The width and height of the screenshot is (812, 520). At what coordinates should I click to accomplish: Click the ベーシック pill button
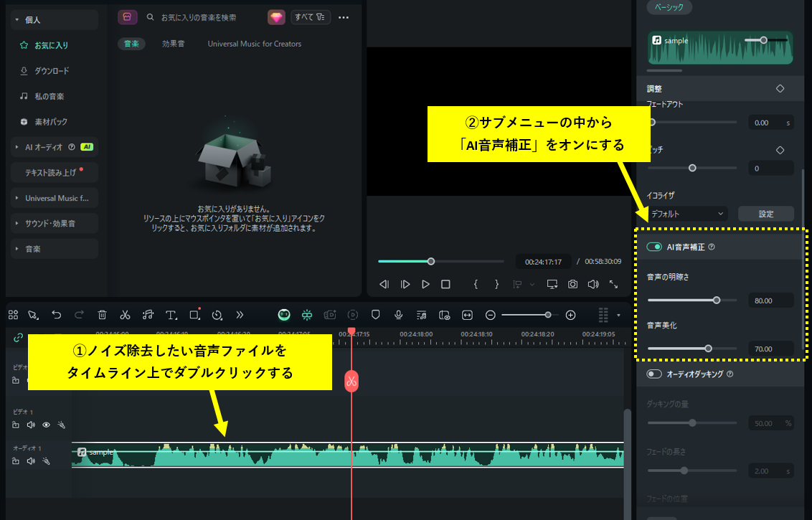669,7
